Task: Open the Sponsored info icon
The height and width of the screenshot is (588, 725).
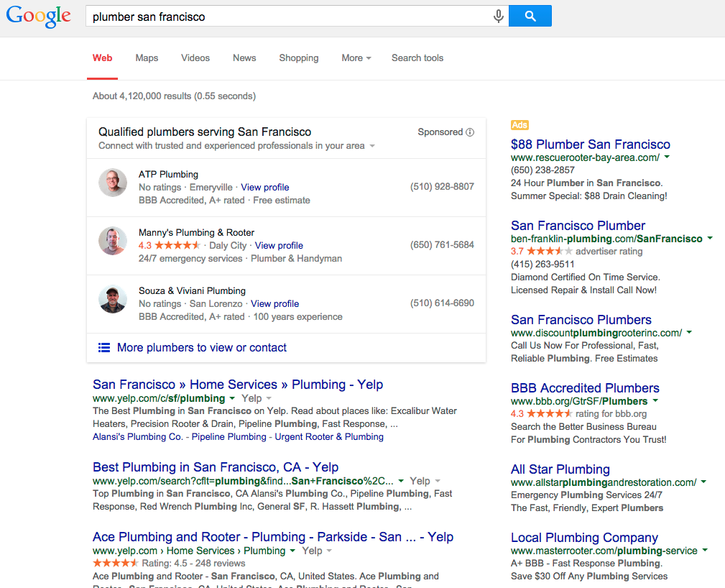Action: (470, 132)
